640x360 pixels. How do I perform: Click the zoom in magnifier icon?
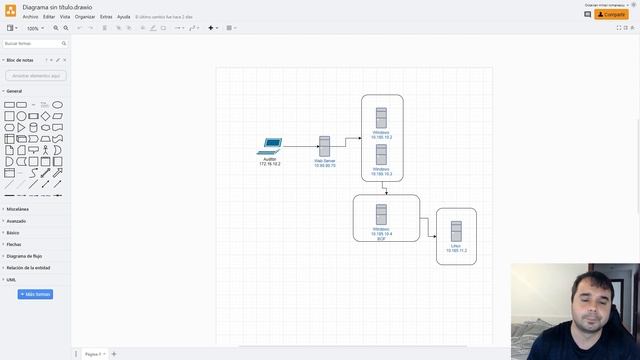tap(56, 28)
